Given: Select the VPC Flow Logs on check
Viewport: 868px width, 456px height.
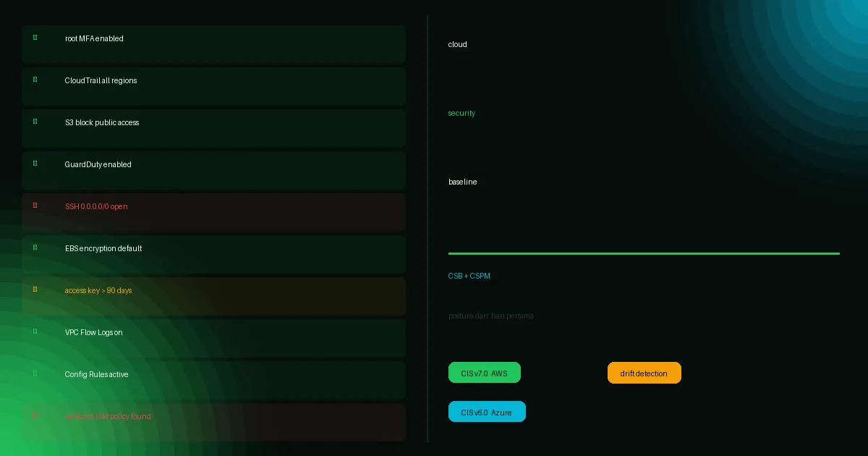Looking at the screenshot, I should 213,338.
